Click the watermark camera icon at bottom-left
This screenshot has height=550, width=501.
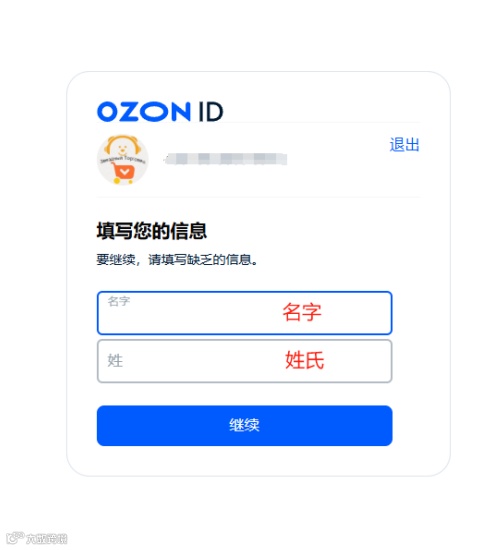pyautogui.click(x=15, y=537)
